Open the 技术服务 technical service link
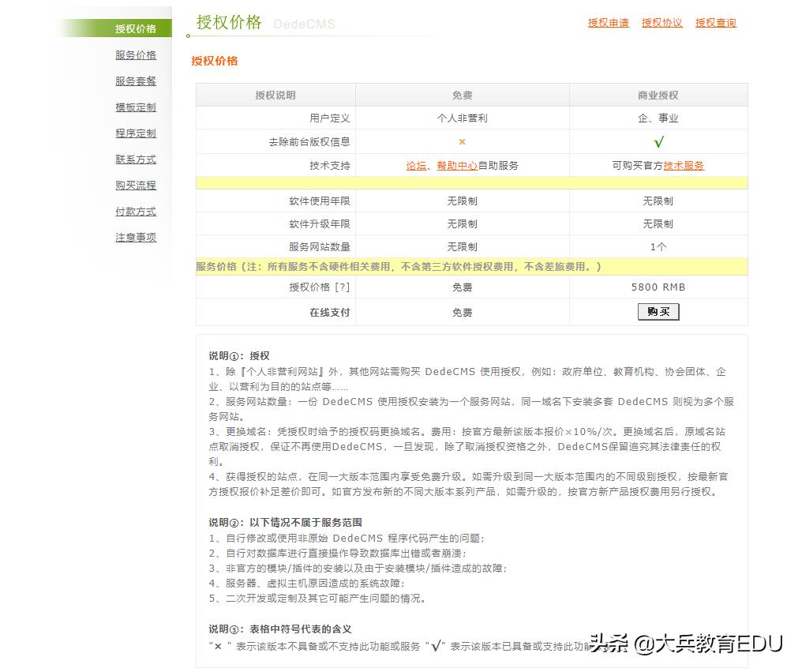The width and height of the screenshot is (802, 672). click(x=684, y=166)
